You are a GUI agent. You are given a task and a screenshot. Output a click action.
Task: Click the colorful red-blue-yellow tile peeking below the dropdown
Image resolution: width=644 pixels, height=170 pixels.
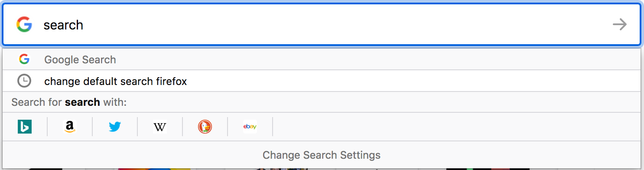pos(154,169)
